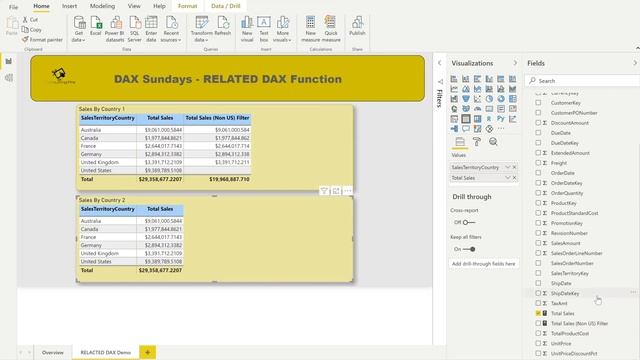
Task: Click the Format painter tool
Action: coord(42,40)
